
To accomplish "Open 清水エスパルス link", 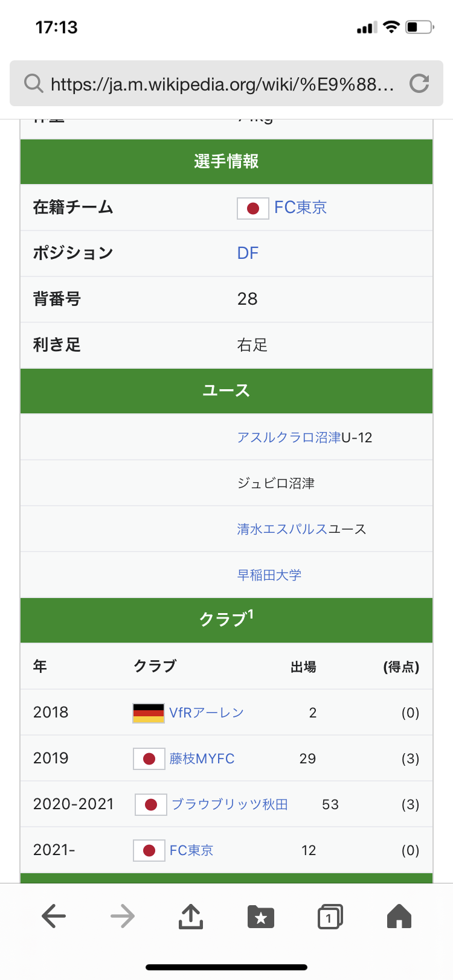I will [282, 529].
